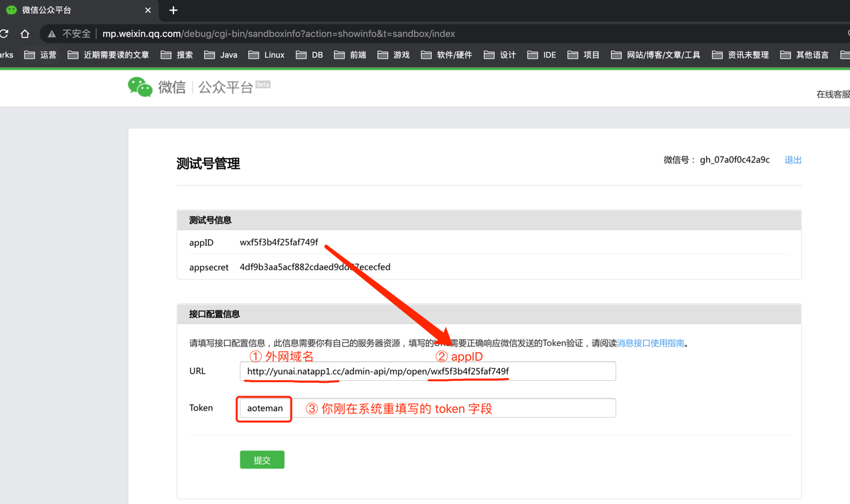
Task: Open the 设计 bookmarks folder
Action: tap(499, 55)
